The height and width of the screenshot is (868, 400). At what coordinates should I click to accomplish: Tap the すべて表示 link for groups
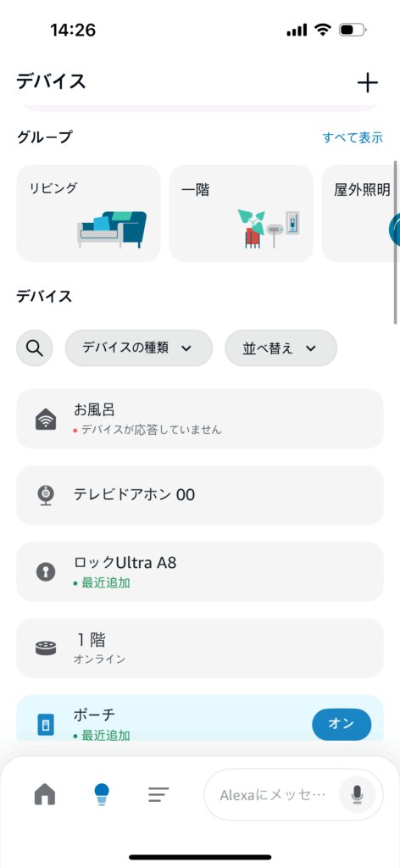pos(353,138)
